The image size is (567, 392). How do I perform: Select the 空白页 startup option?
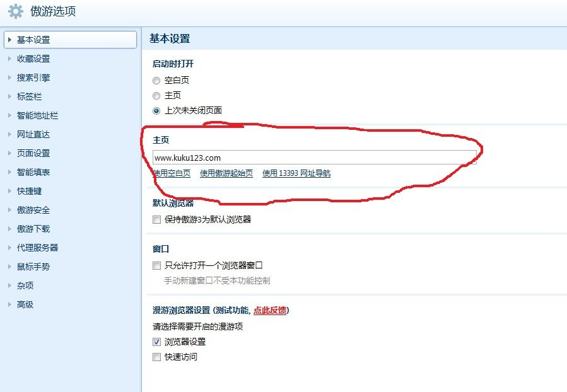[x=156, y=81]
